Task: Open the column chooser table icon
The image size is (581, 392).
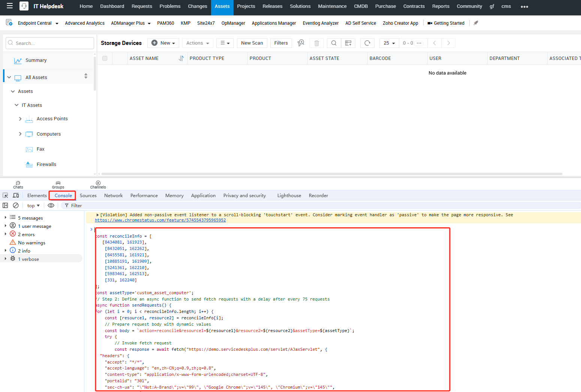Action: tap(348, 43)
